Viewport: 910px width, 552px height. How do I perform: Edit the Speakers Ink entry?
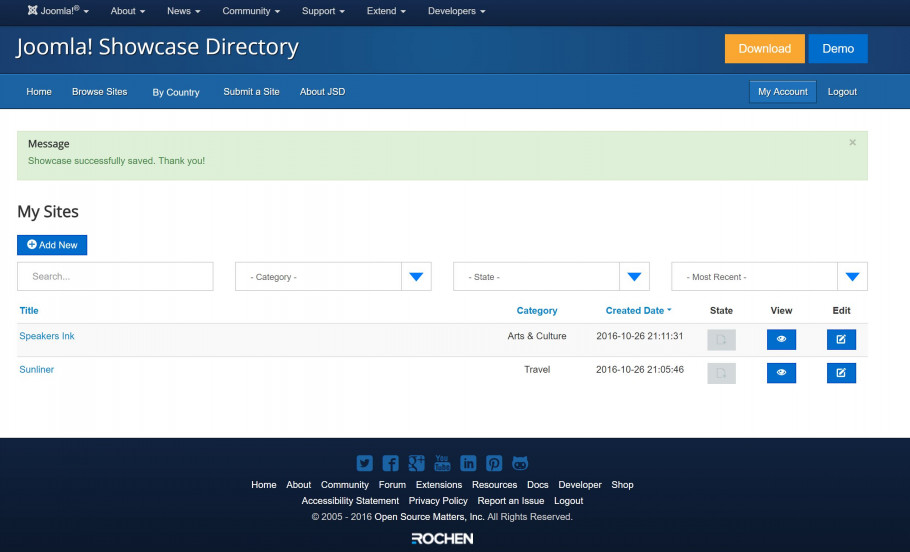pos(841,340)
